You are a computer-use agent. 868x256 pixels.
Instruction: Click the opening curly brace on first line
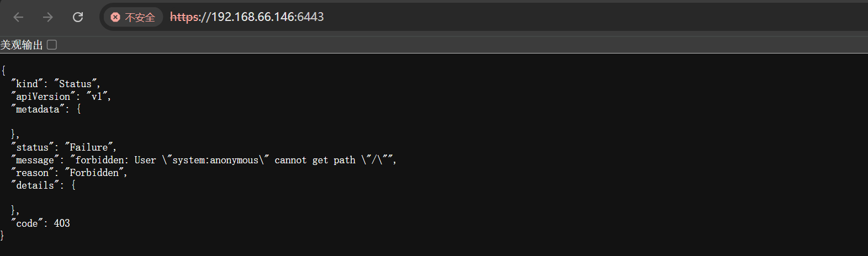pos(3,71)
